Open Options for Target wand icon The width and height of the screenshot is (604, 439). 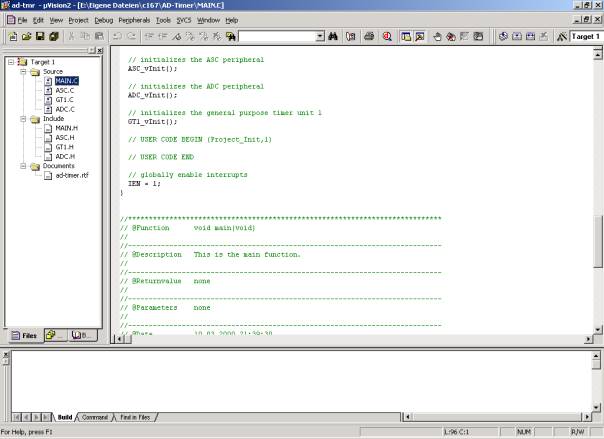pos(562,37)
